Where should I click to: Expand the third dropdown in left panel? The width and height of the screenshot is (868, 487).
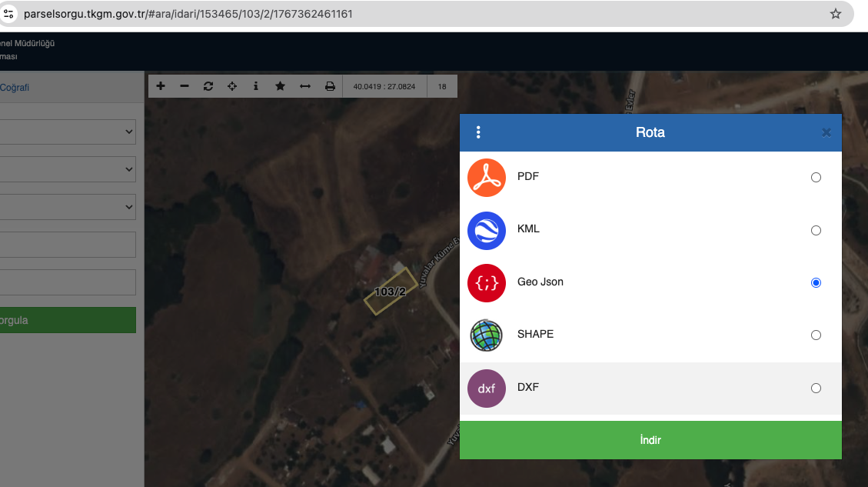(x=69, y=207)
